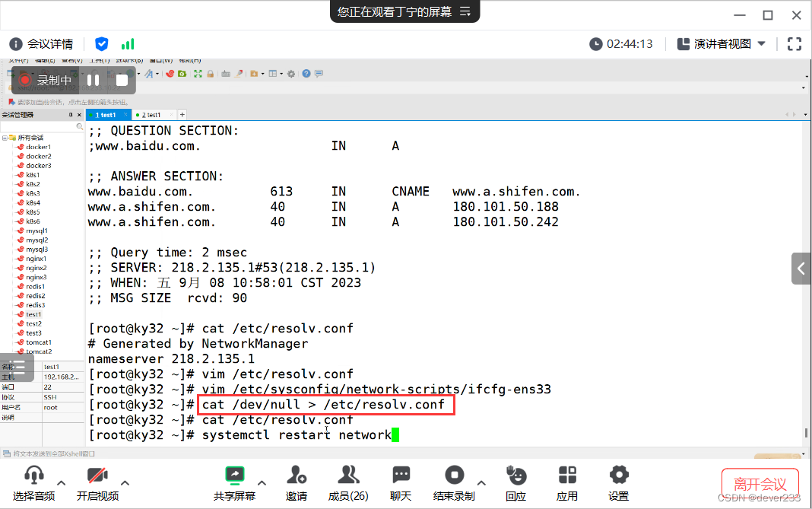
Task: Click the 离开会议 leave meeting button
Action: [760, 484]
